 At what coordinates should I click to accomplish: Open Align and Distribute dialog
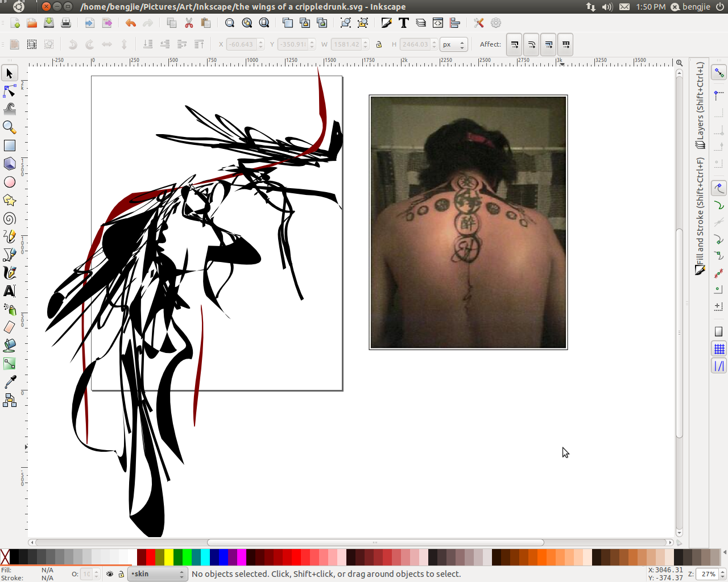tap(455, 23)
